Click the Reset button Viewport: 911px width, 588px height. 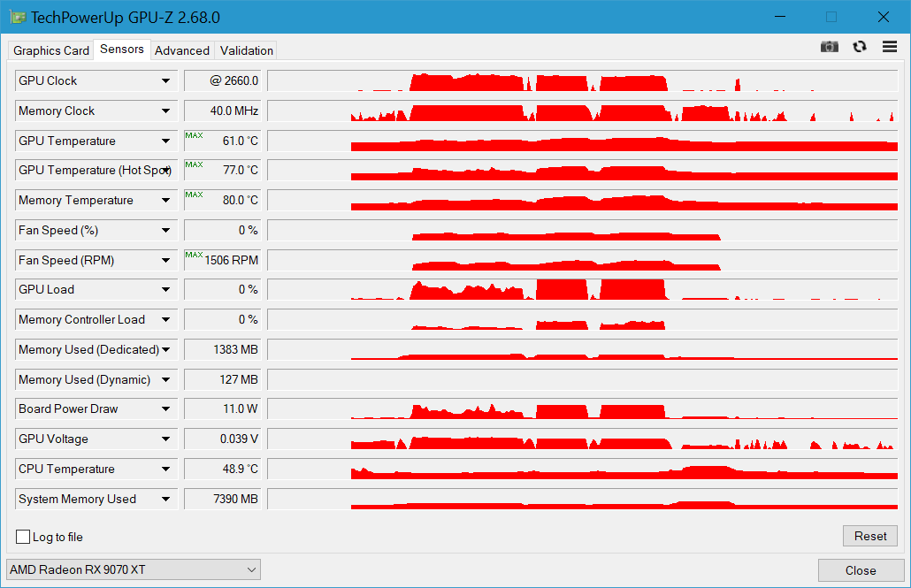869,536
